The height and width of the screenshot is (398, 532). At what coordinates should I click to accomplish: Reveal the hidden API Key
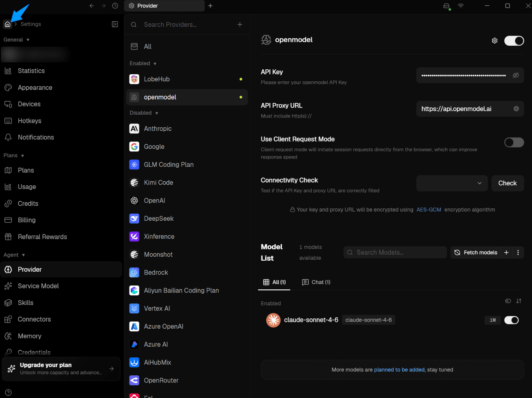(x=516, y=75)
